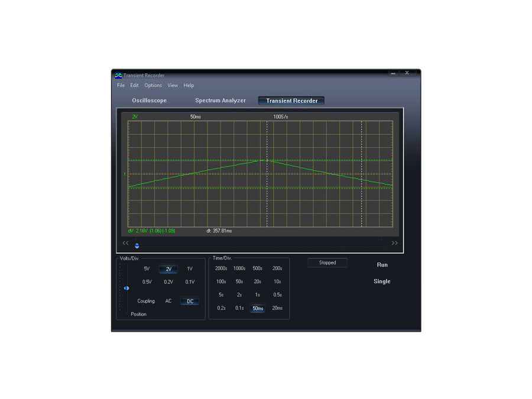
Task: Choose 0.1V volts per division
Action: click(x=190, y=282)
